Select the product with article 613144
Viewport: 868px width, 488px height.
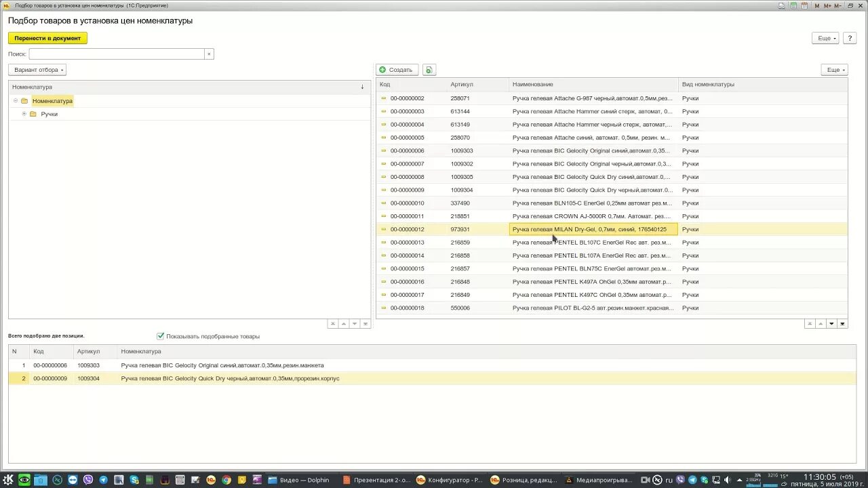click(612, 111)
